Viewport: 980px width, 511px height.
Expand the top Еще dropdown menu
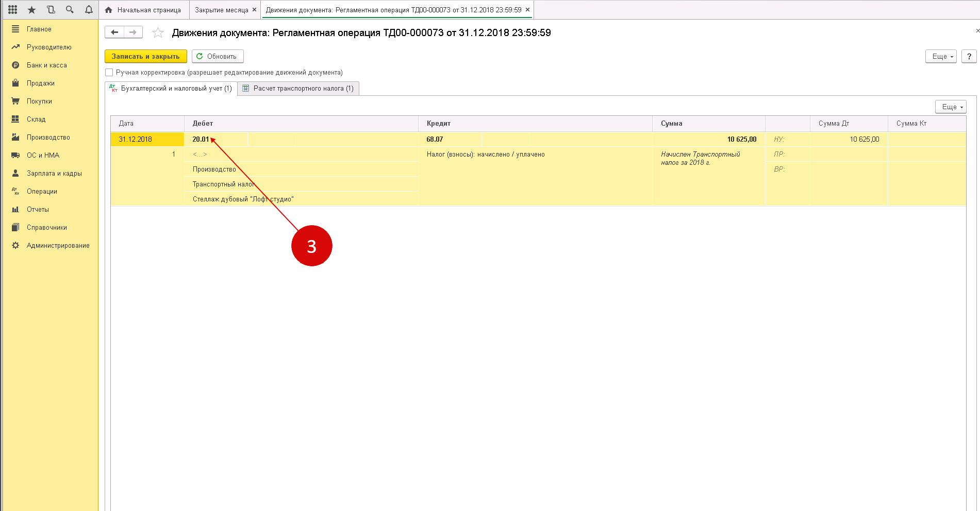tap(941, 57)
